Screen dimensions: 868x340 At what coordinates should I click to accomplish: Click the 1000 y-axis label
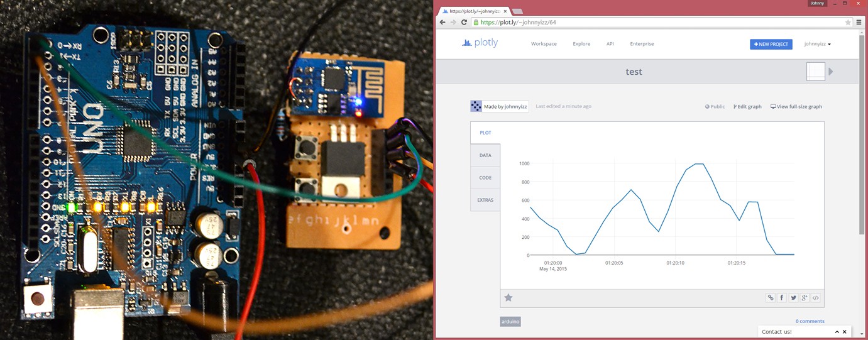pos(524,163)
